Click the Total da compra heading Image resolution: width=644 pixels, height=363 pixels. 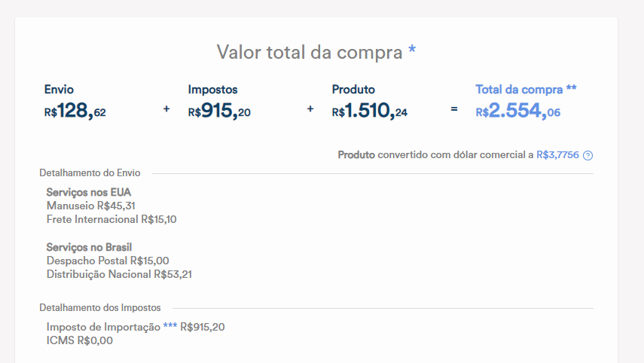tap(526, 89)
